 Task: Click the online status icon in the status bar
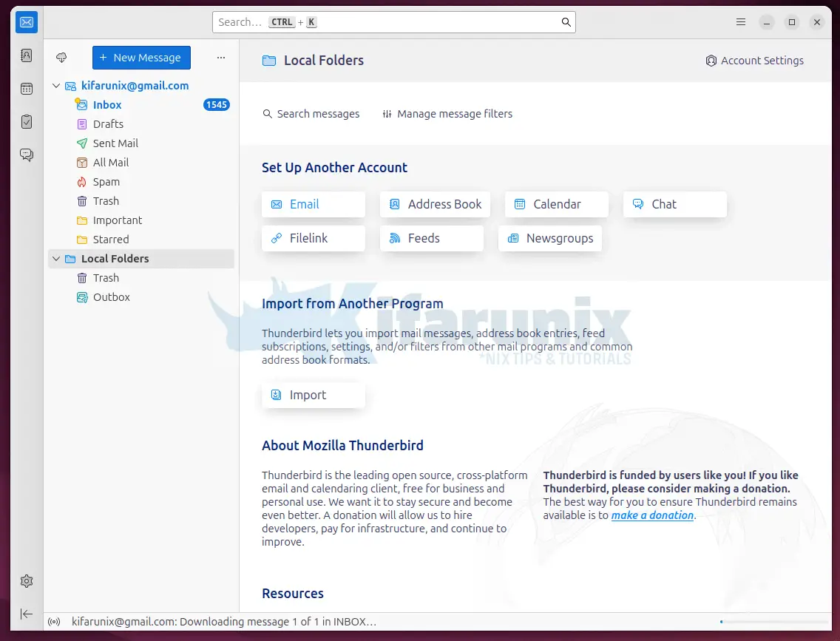coord(54,622)
